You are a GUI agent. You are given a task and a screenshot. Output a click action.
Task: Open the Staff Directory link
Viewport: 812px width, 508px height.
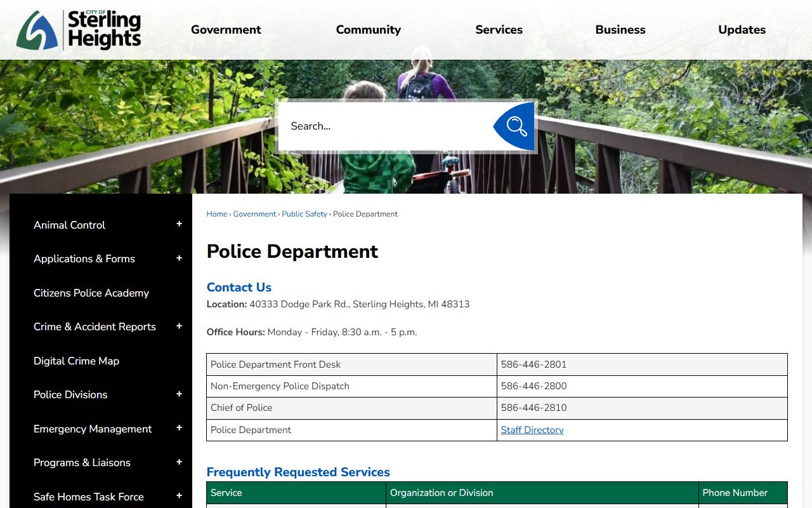[532, 430]
